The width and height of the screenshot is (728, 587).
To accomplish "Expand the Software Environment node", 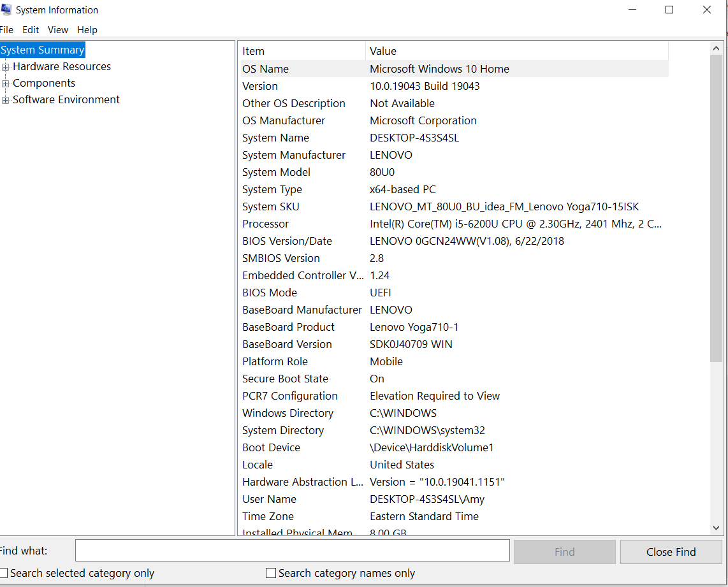I will coord(6,100).
